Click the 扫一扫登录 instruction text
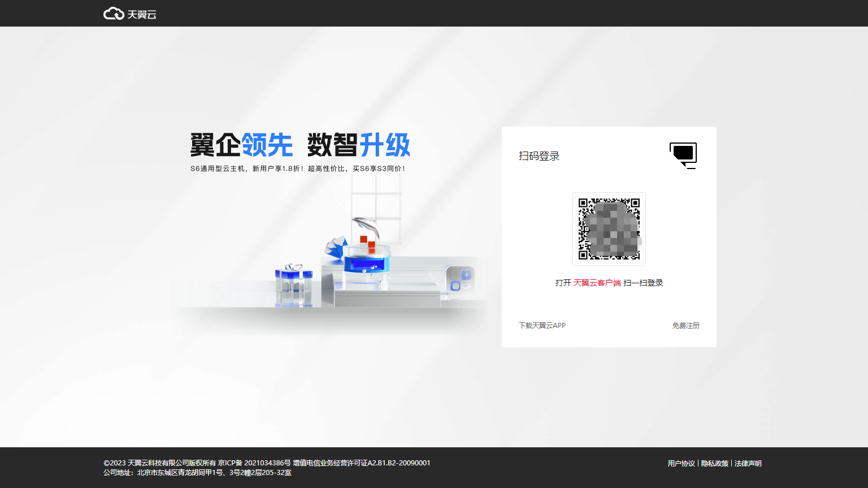 tap(644, 283)
